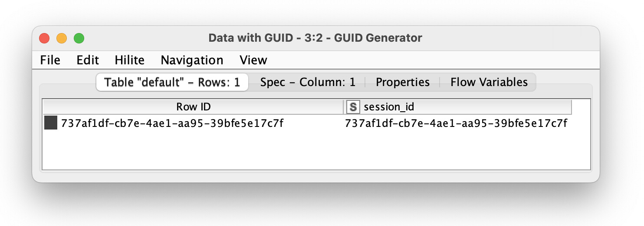644x226 pixels.
Task: Close the window with red button
Action: point(44,38)
